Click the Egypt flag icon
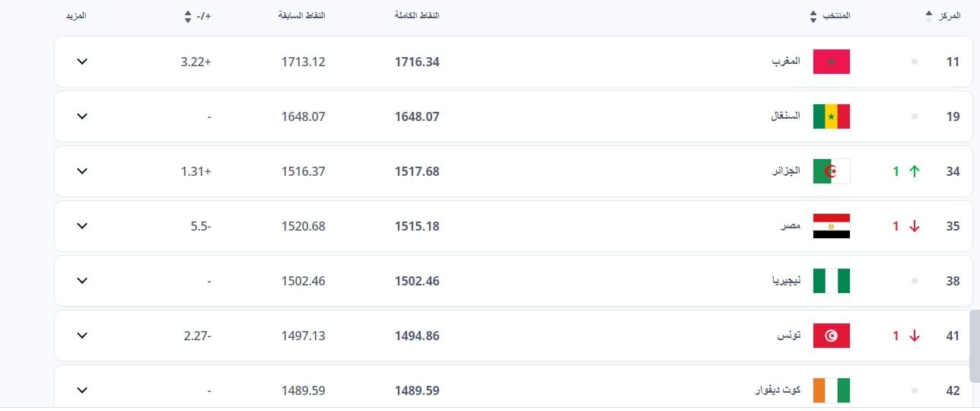The image size is (980, 411). point(831,226)
